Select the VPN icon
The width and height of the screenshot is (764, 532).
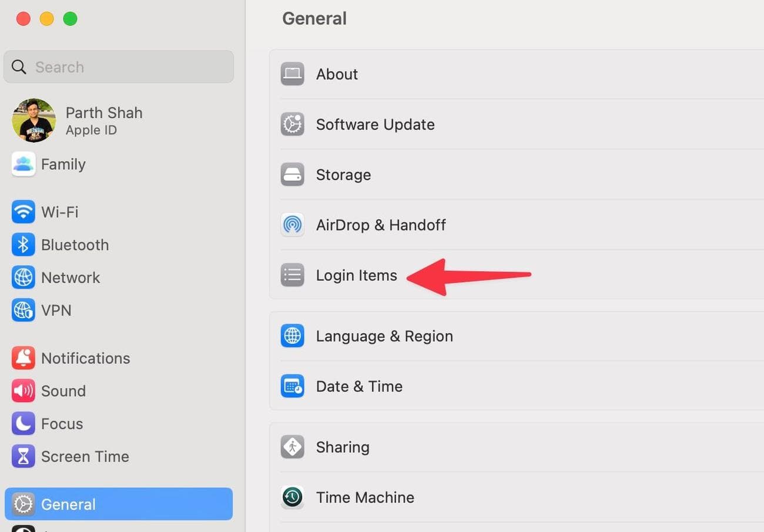[23, 310]
